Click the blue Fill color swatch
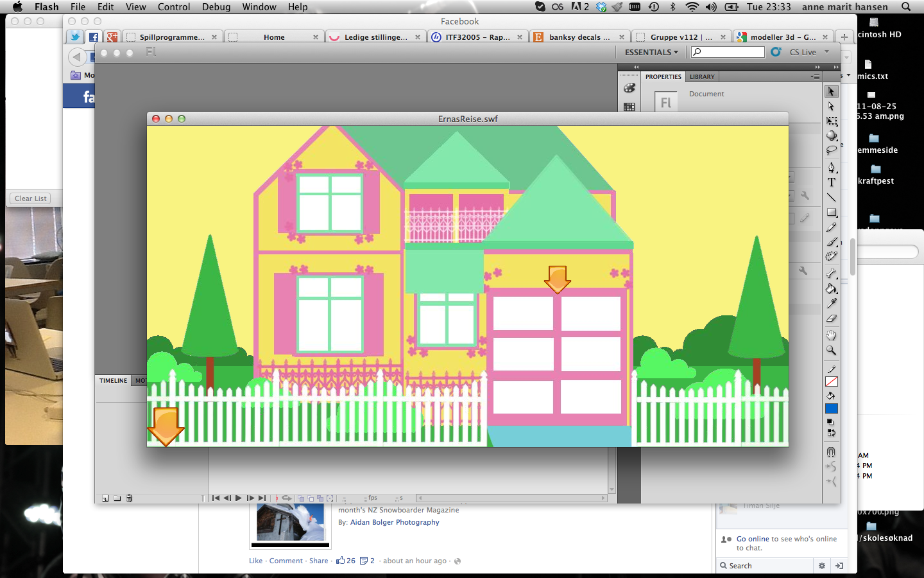 (831, 408)
